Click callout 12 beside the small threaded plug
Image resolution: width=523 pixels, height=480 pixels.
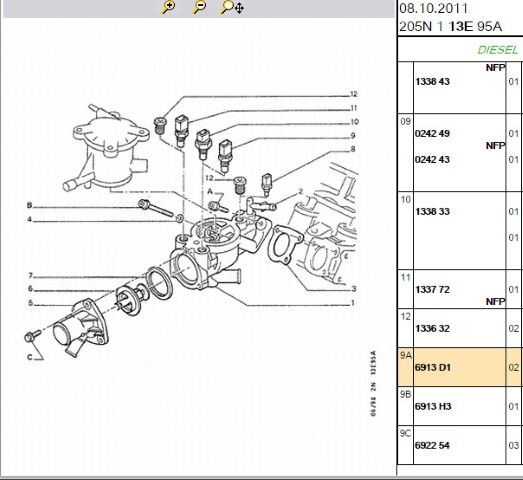(209, 178)
